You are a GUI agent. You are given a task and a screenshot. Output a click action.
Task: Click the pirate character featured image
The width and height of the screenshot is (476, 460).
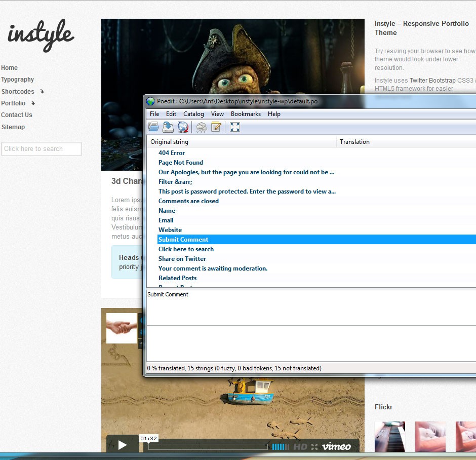point(233,57)
